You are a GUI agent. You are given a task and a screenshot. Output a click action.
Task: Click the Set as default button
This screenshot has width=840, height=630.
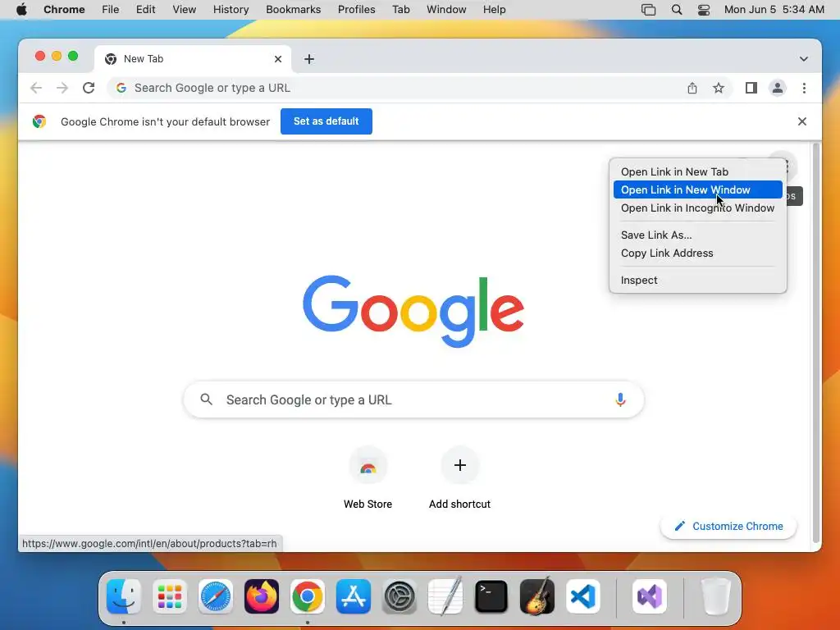[326, 121]
